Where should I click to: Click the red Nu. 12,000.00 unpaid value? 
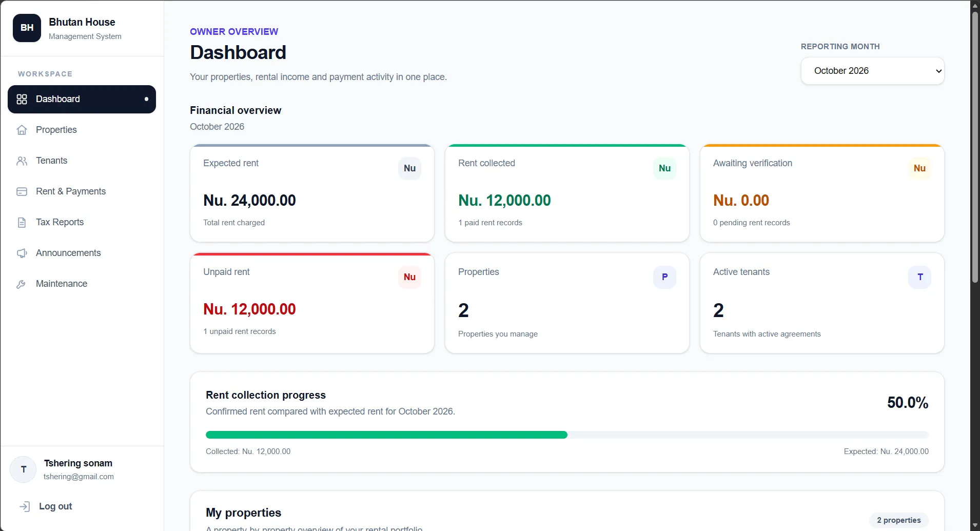pyautogui.click(x=249, y=309)
